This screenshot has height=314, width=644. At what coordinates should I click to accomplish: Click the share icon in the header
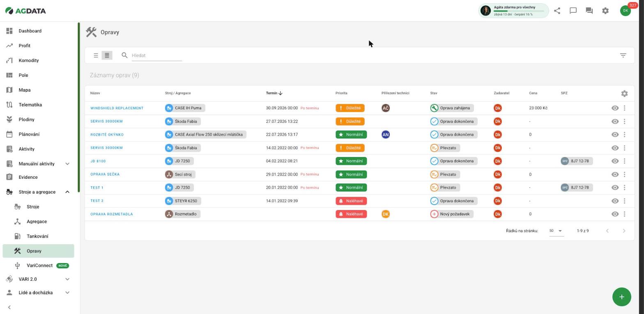(x=557, y=11)
